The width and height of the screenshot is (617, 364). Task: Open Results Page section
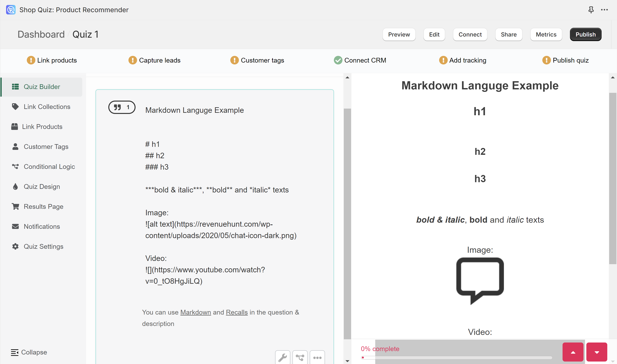tap(42, 207)
